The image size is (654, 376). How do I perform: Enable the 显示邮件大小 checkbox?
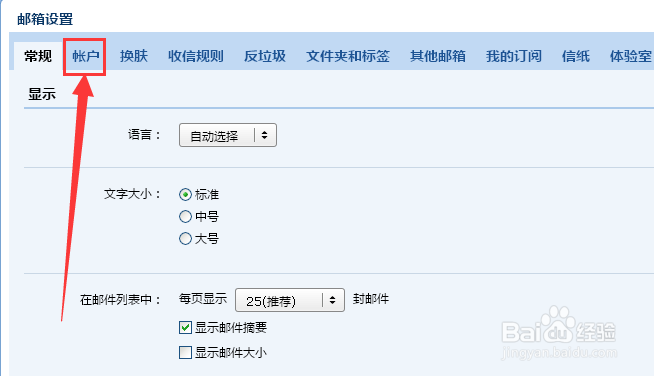(x=185, y=353)
